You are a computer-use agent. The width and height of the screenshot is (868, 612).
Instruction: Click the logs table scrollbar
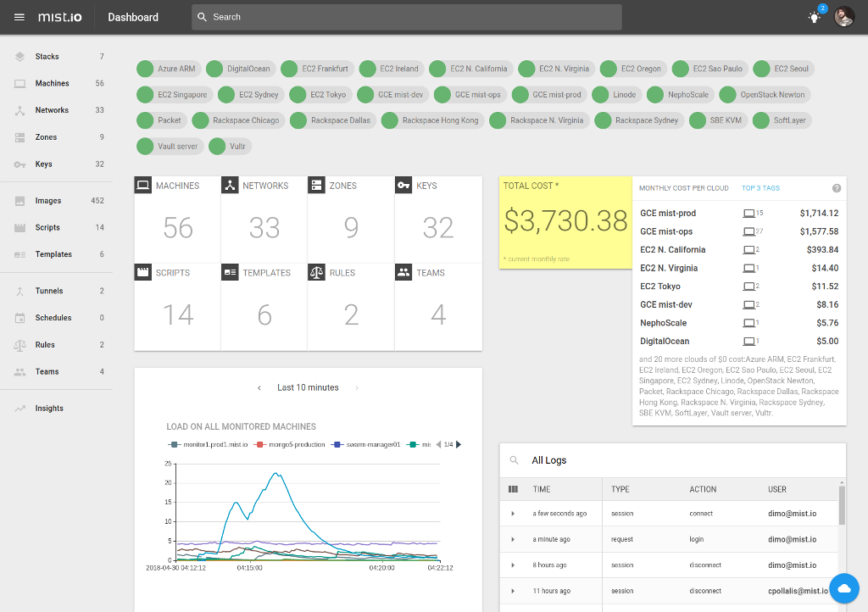pyautogui.click(x=841, y=505)
